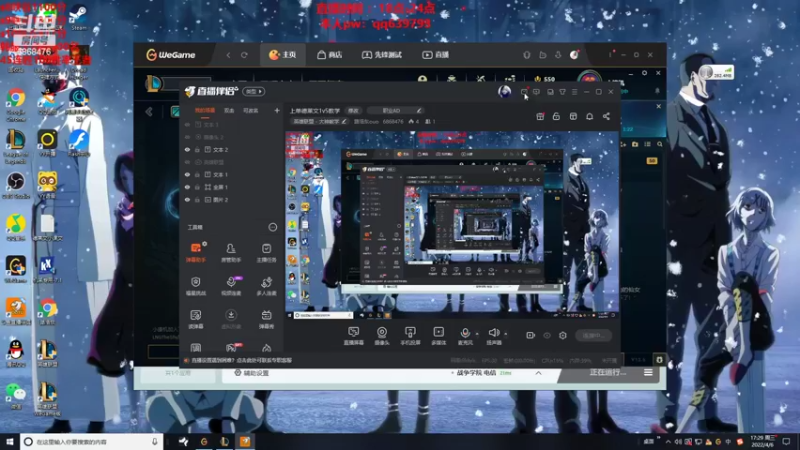This screenshot has width=800, height=450.
Task: Open the WeGame 直播 tab
Action: point(435,55)
